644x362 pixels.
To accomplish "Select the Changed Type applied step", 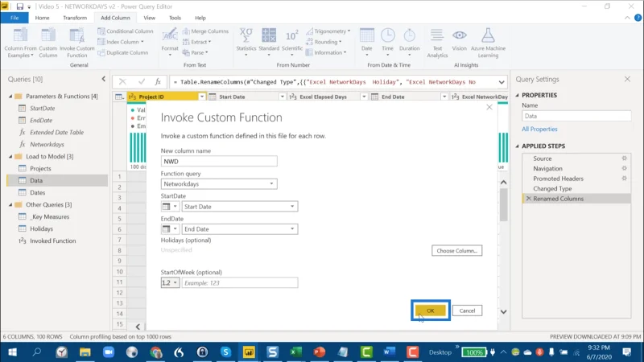I will pyautogui.click(x=552, y=188).
